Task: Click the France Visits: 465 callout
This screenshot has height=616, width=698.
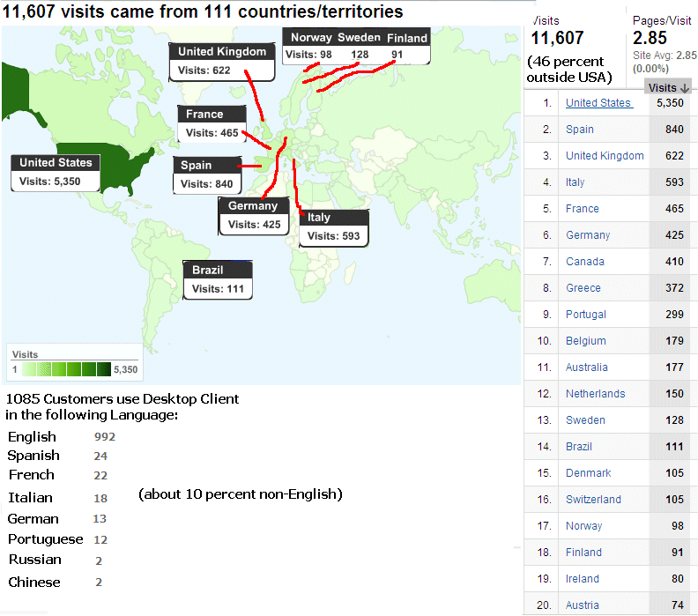Action: coord(212,123)
